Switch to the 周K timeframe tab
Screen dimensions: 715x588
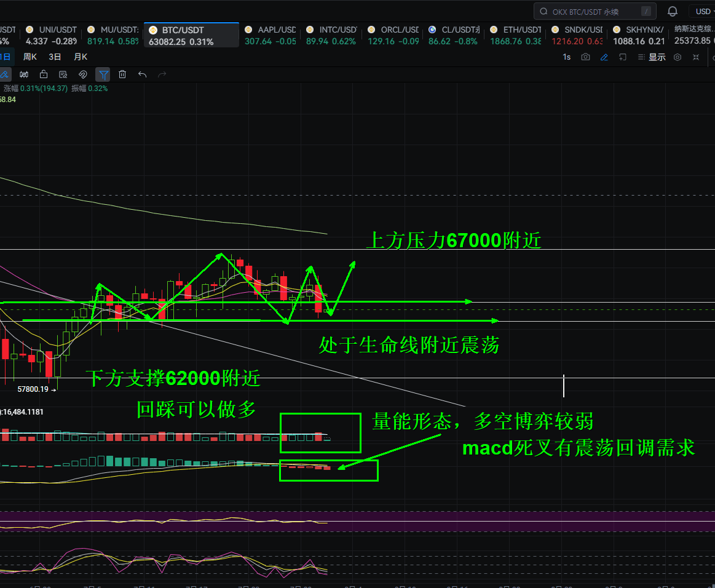[x=30, y=57]
